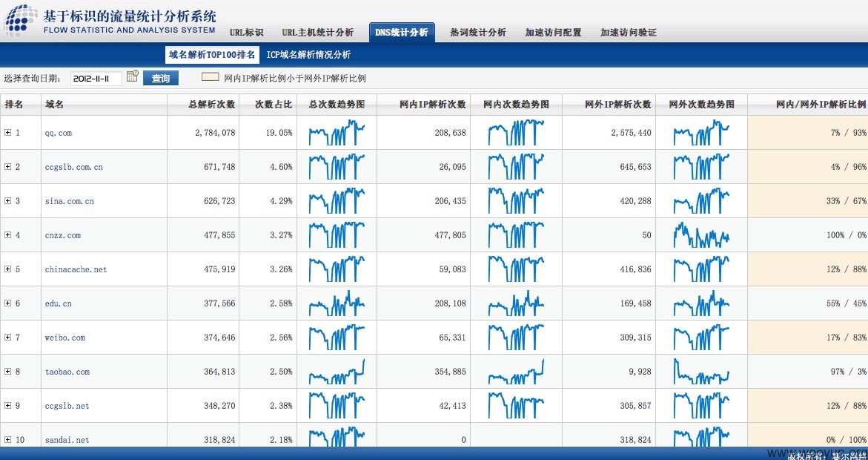Open the qq.com domain link

58,133
